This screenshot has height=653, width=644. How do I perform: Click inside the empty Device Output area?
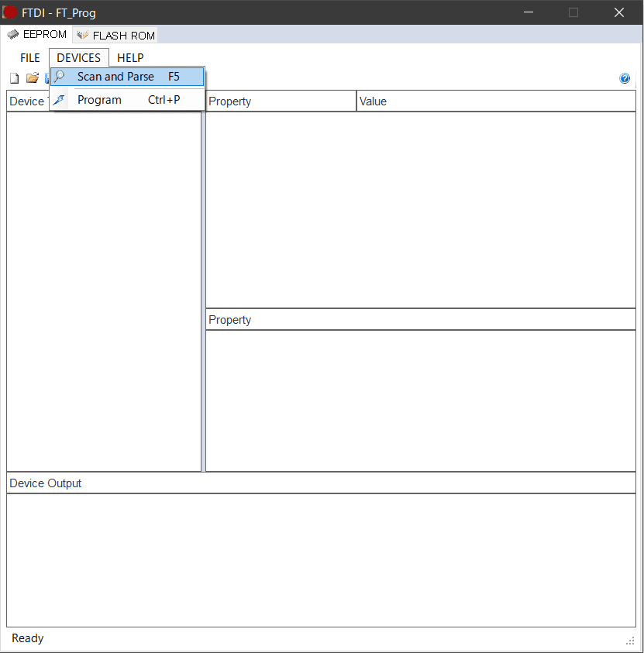pos(321,560)
